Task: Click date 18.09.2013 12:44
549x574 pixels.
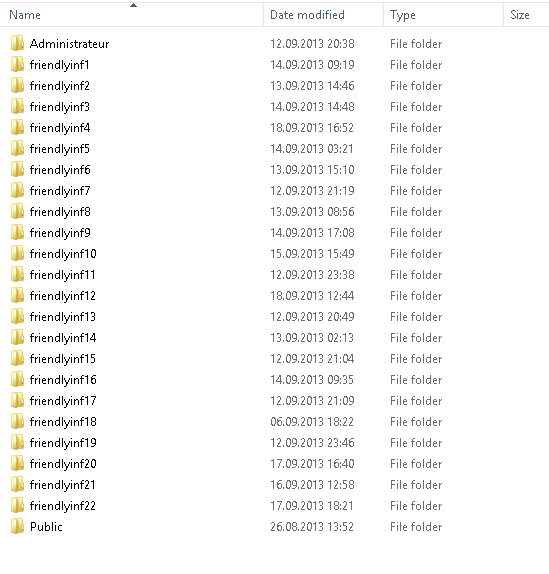Action: [312, 295]
